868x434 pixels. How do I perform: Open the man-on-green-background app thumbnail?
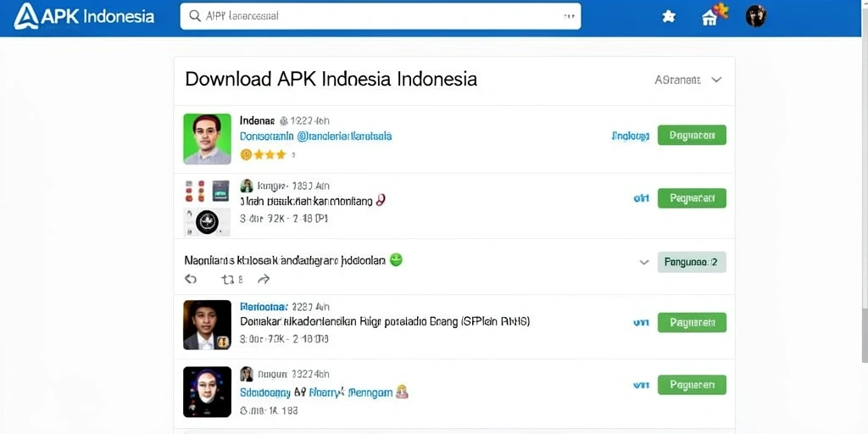207,139
